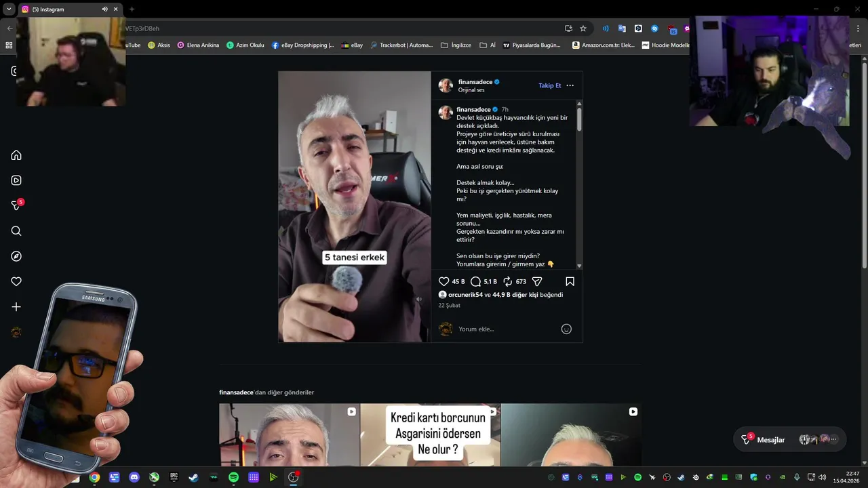Image resolution: width=868 pixels, height=488 pixels.
Task: Open Epic Games Launcher from taskbar
Action: click(x=174, y=477)
